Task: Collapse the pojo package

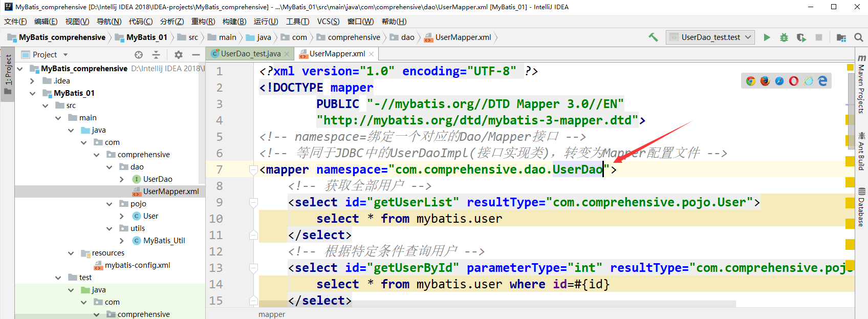Action: (109, 204)
